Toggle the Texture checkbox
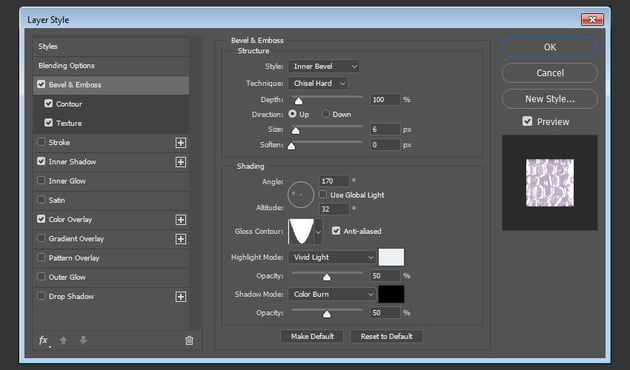 click(49, 123)
